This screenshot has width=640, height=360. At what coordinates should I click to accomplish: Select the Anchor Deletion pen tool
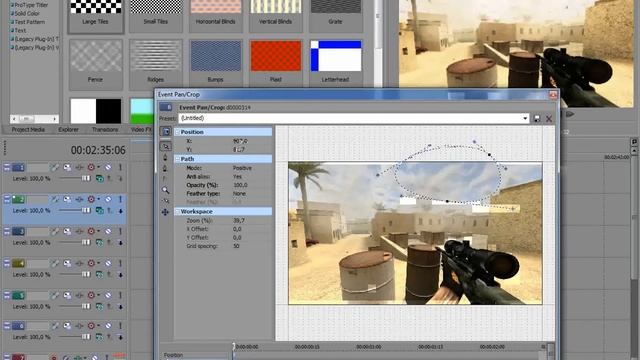pos(165,168)
